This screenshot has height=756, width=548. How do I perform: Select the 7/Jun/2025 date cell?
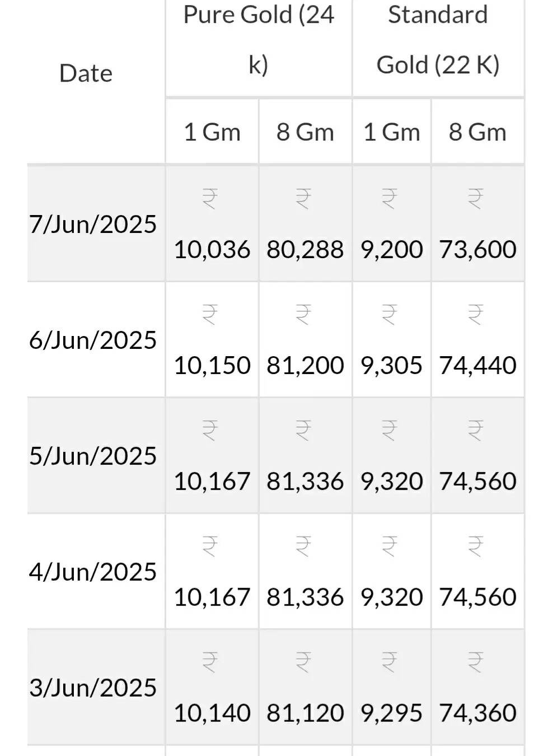[93, 224]
